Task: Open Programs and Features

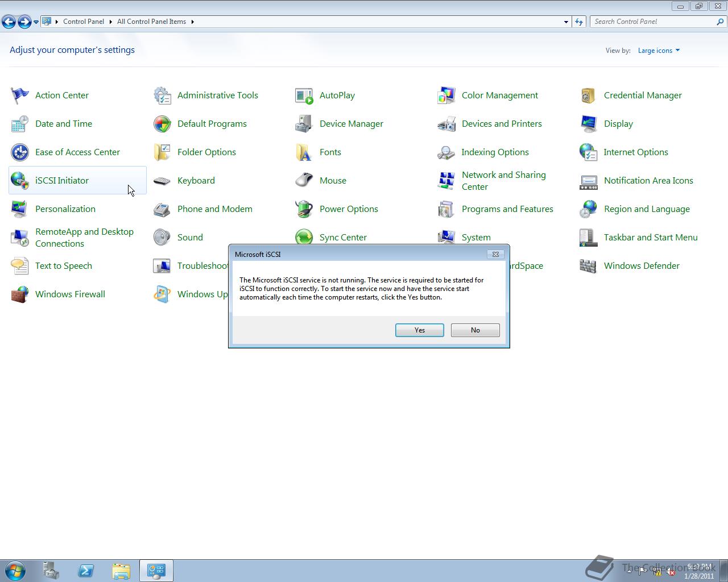Action: (507, 209)
